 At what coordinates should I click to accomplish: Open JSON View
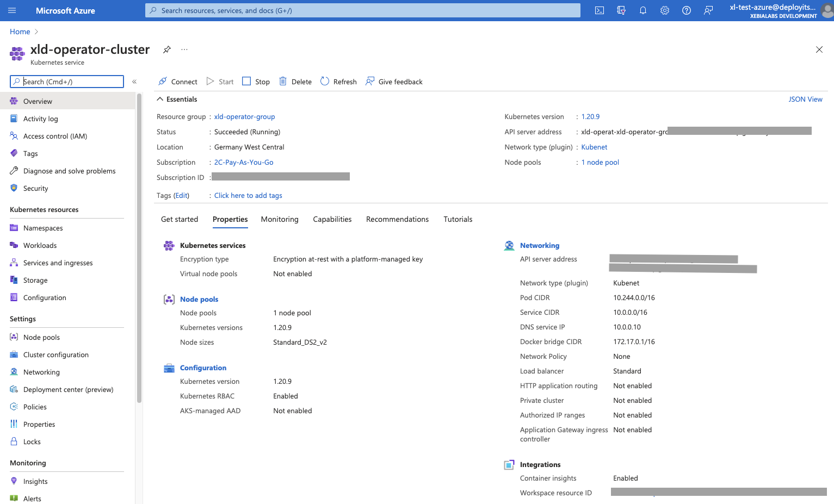point(805,99)
